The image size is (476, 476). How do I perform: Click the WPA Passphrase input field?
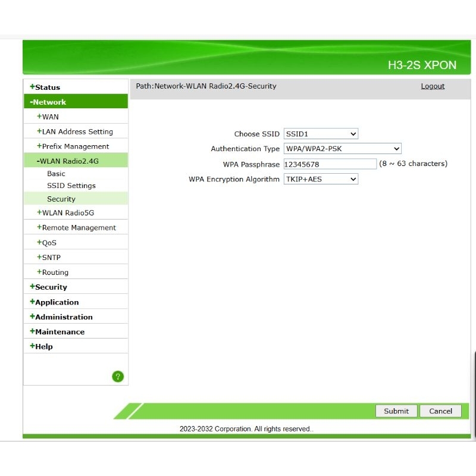pos(330,164)
